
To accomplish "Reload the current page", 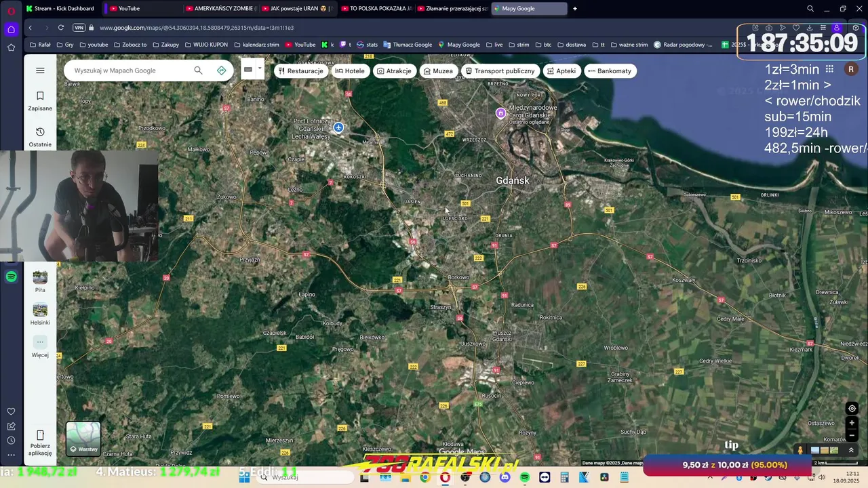I will 61,28.
